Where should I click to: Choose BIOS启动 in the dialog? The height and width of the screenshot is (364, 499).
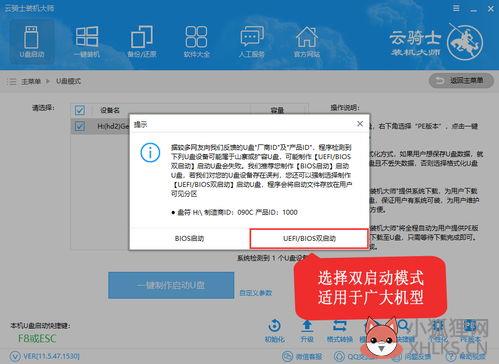coord(189,238)
